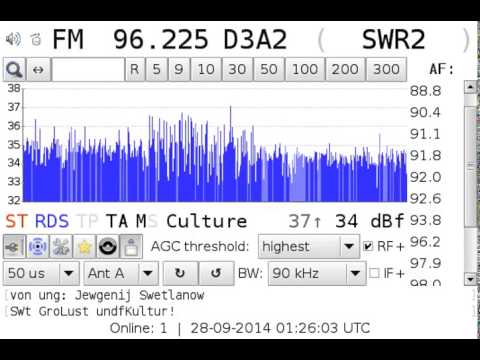Select the 50 kHz step button
The image size is (480, 360).
tap(269, 69)
